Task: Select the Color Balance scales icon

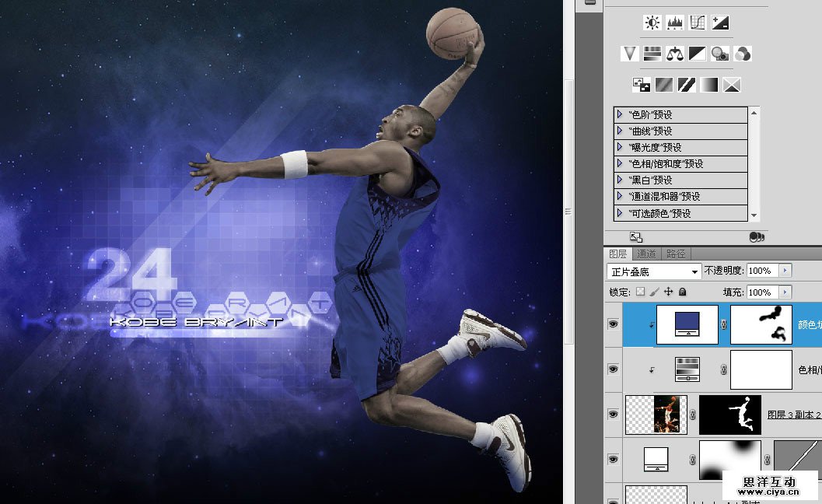Action: tap(674, 53)
